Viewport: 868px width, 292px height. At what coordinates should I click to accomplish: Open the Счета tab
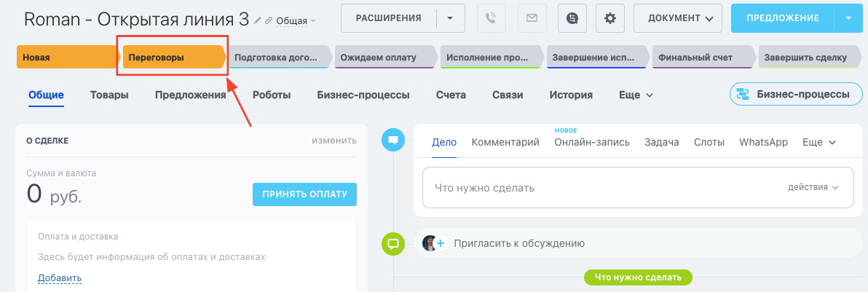451,95
